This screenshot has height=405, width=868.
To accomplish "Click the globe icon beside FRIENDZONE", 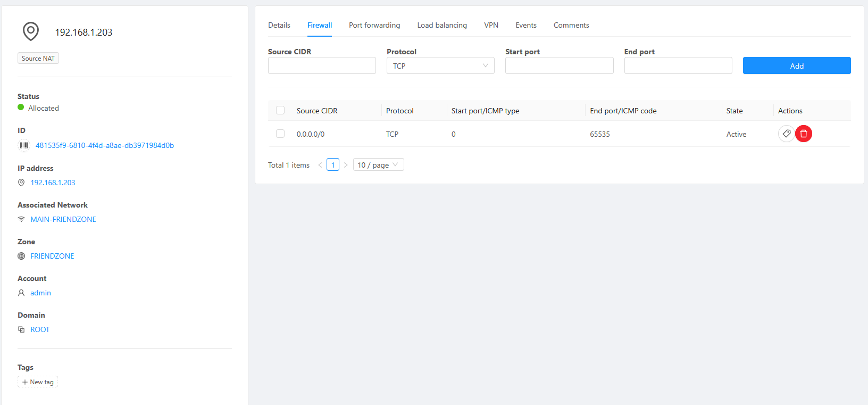I will coord(21,256).
